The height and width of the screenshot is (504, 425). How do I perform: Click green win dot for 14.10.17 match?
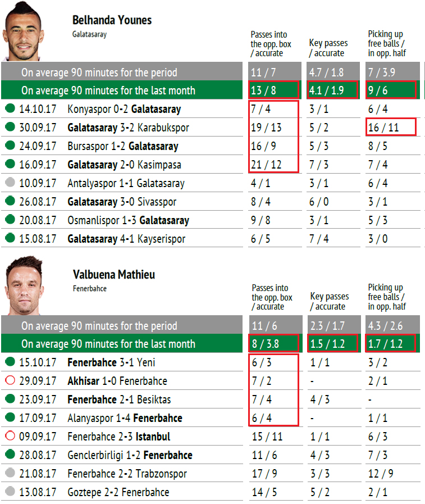10,108
